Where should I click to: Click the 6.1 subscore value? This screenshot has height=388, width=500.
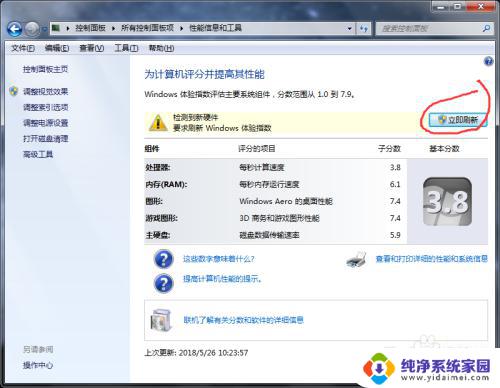[x=395, y=184]
